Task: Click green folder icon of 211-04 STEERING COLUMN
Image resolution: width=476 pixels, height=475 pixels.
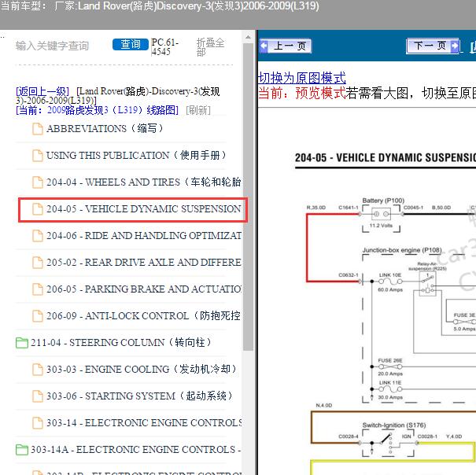Action: click(x=22, y=343)
